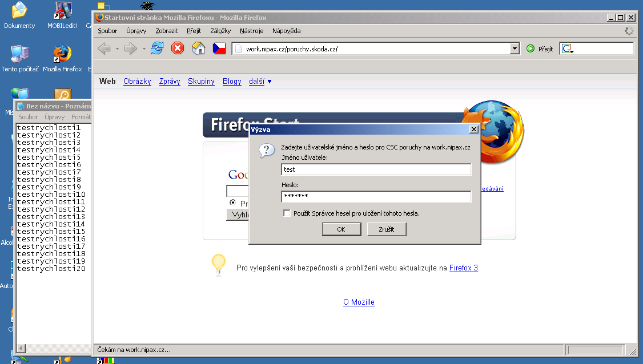Viewport: 643px width, 364px height.
Task: Click Jméno uživatele field containing test
Action: click(x=376, y=169)
